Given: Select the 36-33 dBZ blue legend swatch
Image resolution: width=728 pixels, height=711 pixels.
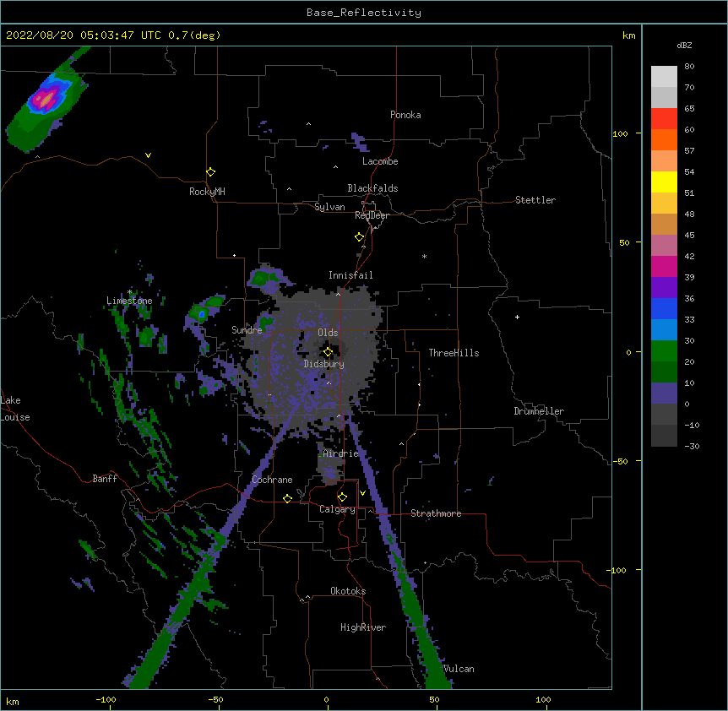Looking at the screenshot, I should coord(664,309).
